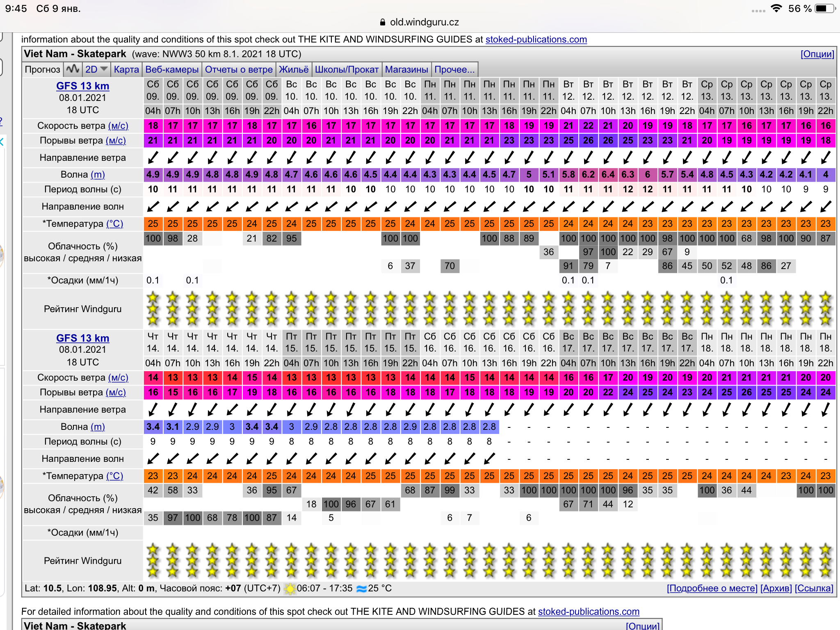The image size is (840, 630).
Task: Click the sunrise sun icon in the footer
Action: pyautogui.click(x=290, y=589)
